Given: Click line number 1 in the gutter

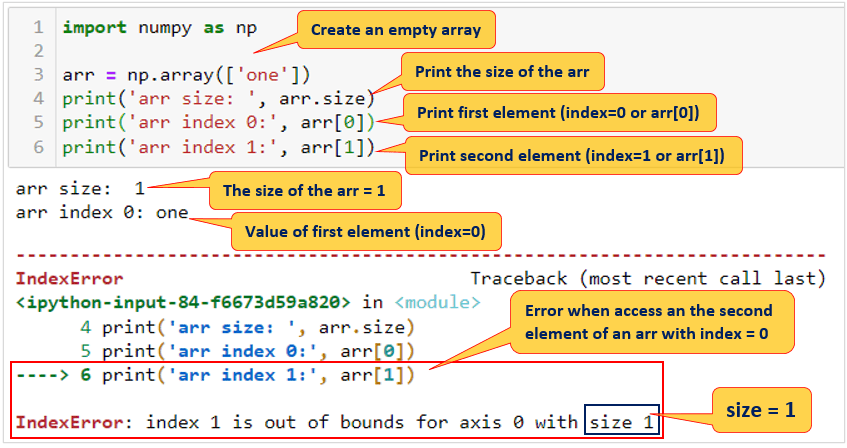Looking at the screenshot, I should coord(37,27).
